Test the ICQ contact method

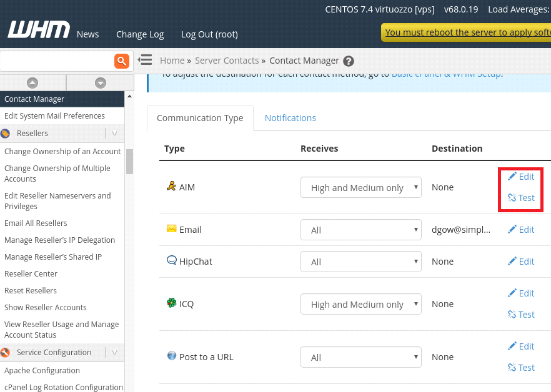click(x=521, y=315)
